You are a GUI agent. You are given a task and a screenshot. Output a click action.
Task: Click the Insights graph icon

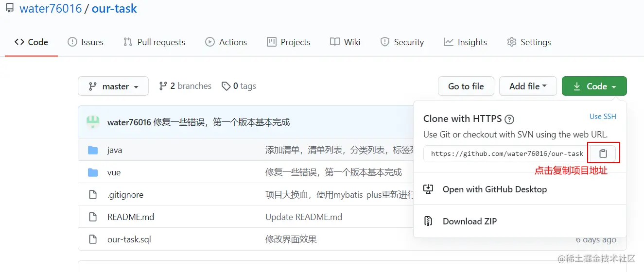[449, 42]
